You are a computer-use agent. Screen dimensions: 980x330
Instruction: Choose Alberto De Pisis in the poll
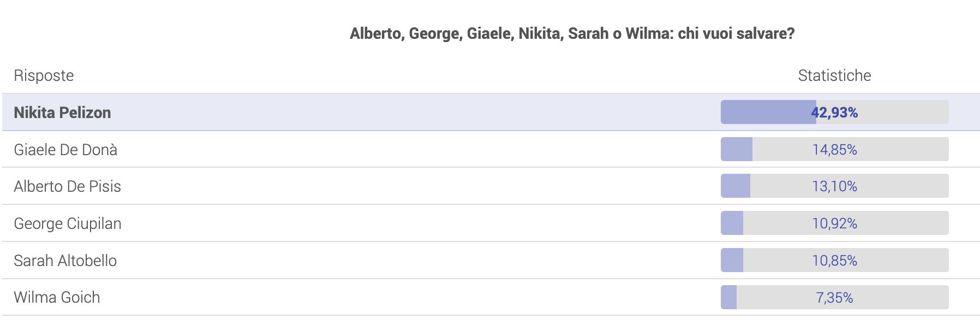[491, 186]
